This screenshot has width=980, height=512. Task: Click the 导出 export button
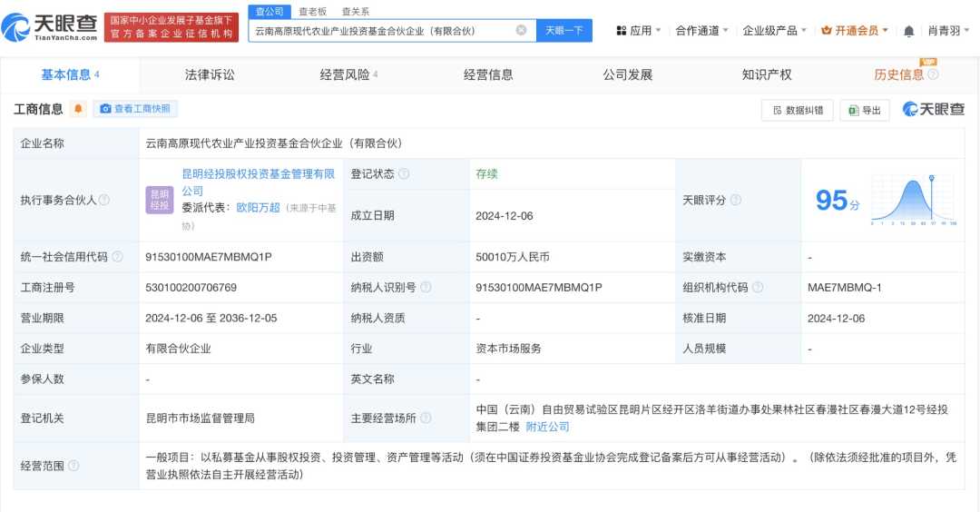[864, 110]
